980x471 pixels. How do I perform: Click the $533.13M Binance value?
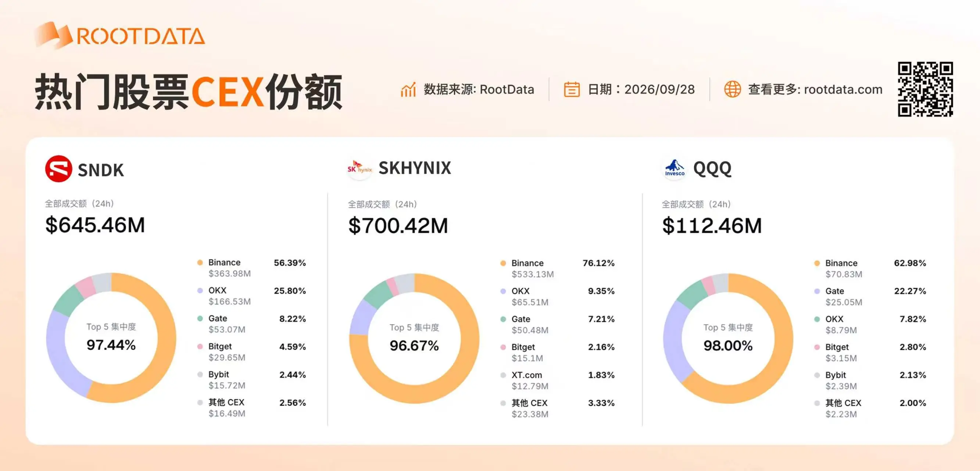coord(533,274)
